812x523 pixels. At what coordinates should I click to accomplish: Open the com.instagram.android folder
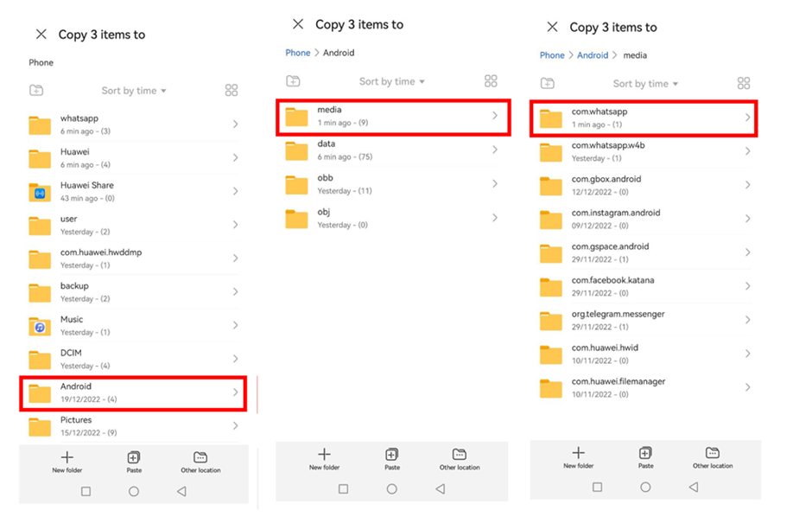point(646,219)
